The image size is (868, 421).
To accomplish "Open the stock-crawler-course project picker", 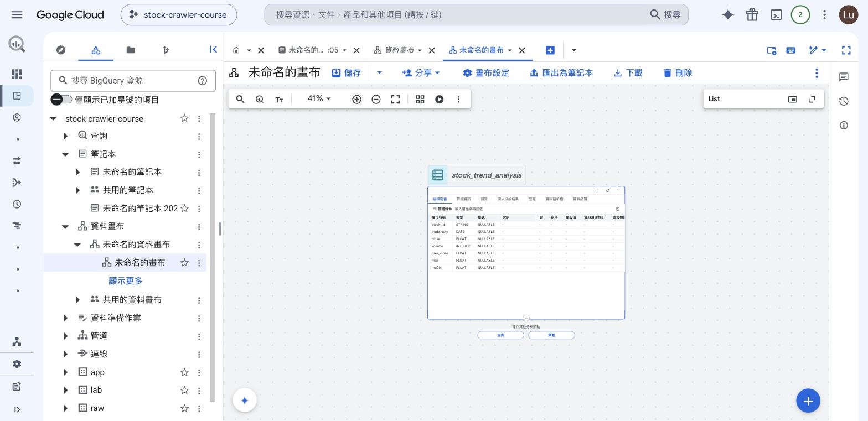I will point(179,15).
